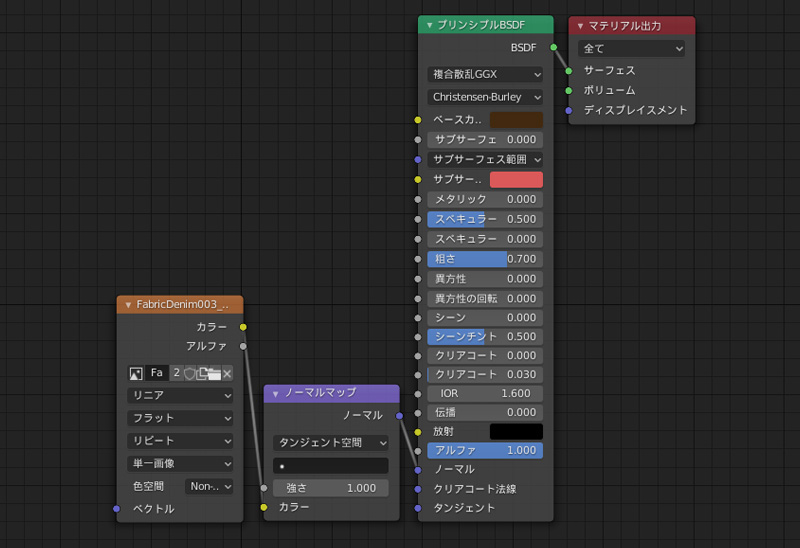
Task: Open the Christensen-Burley subsurface method dropdown
Action: [x=485, y=98]
